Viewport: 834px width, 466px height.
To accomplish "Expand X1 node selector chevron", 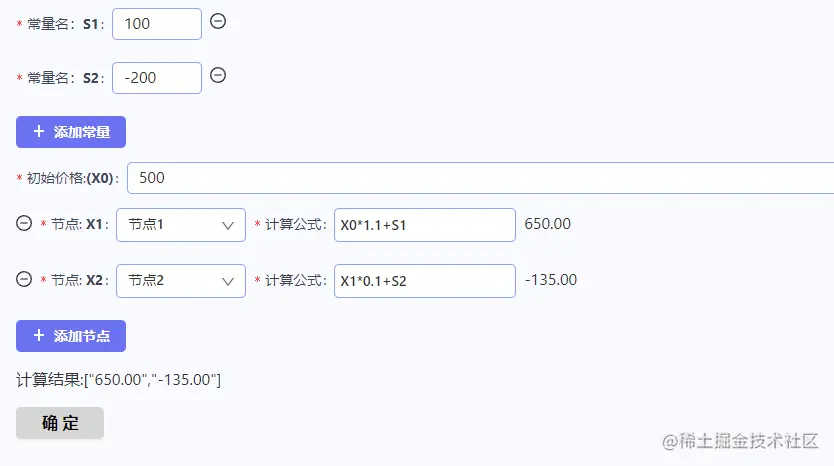I will coord(228,225).
